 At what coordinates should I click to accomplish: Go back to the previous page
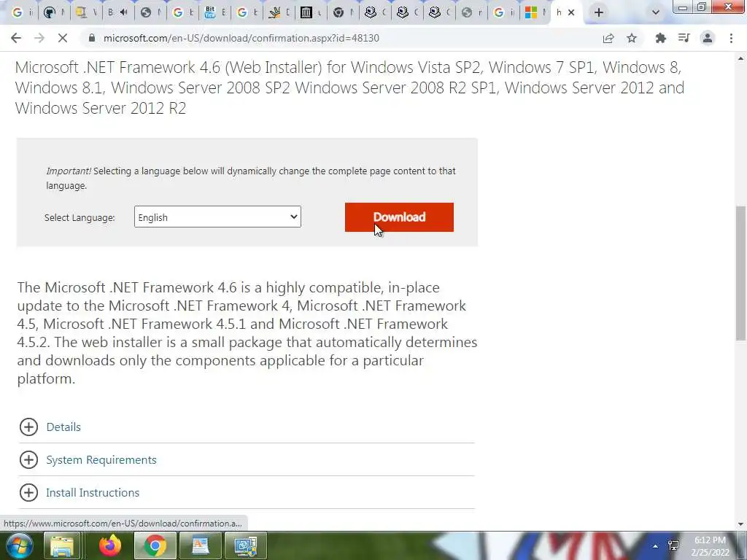pos(16,38)
